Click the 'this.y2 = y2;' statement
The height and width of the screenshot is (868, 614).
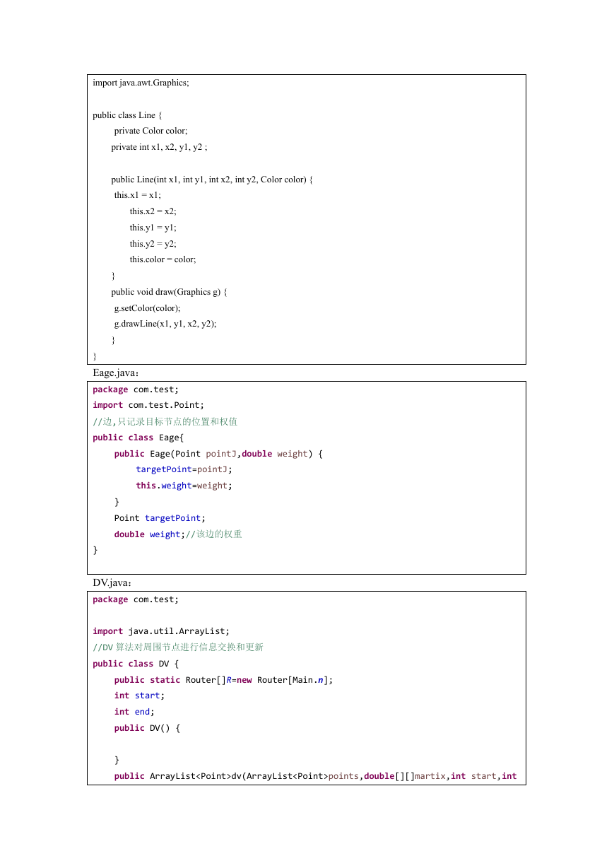pos(153,244)
